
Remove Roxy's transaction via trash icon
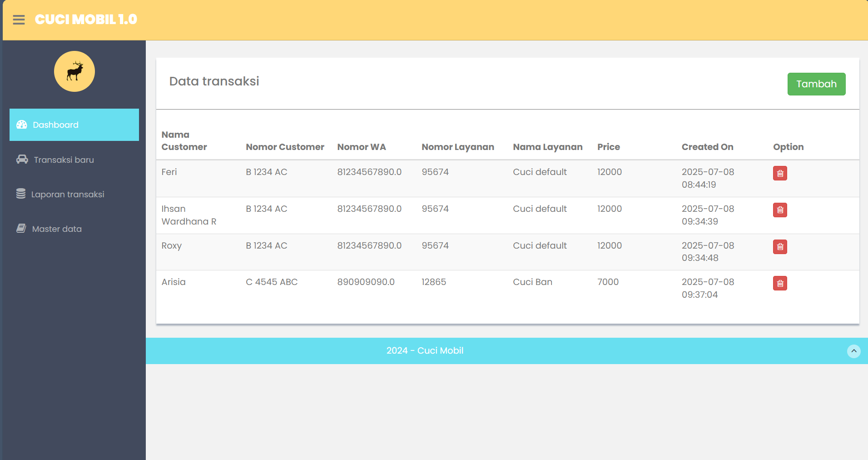[x=780, y=247]
